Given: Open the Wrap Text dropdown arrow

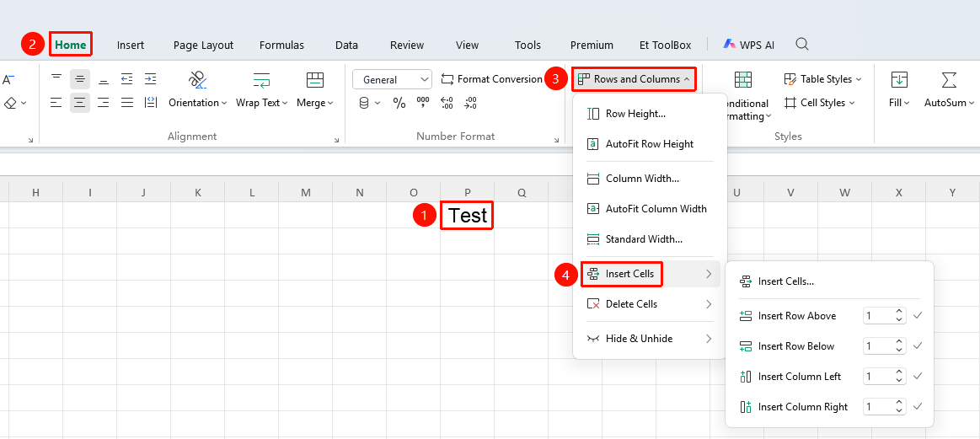Looking at the screenshot, I should click(285, 103).
